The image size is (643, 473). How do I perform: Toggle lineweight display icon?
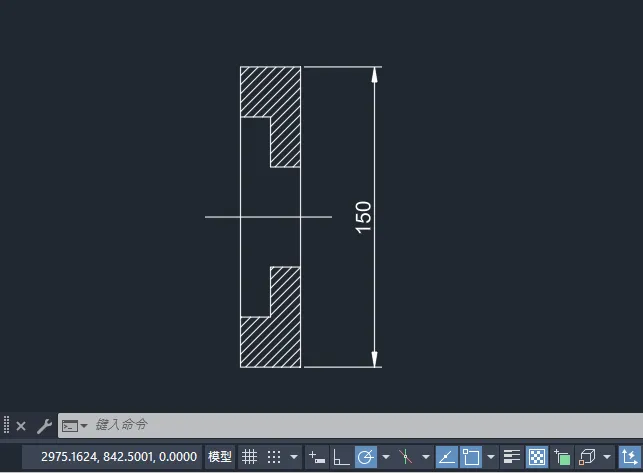pyautogui.click(x=512, y=457)
